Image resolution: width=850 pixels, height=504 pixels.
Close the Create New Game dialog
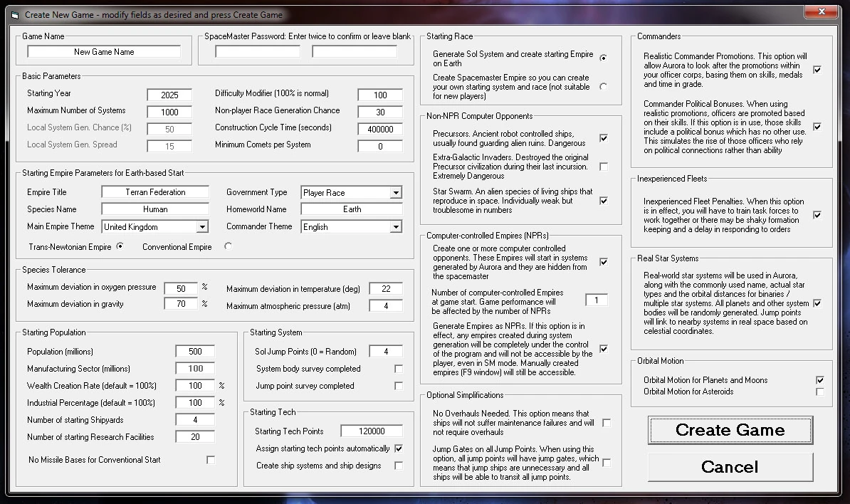point(822,11)
